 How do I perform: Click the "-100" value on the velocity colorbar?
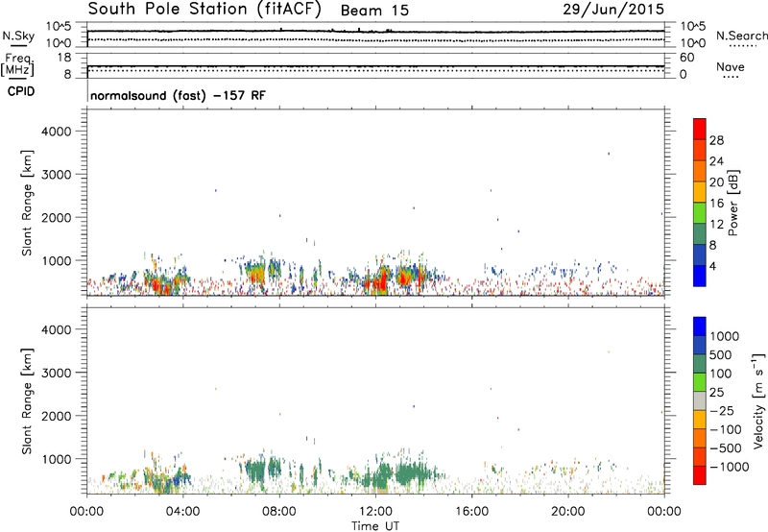[x=726, y=429]
